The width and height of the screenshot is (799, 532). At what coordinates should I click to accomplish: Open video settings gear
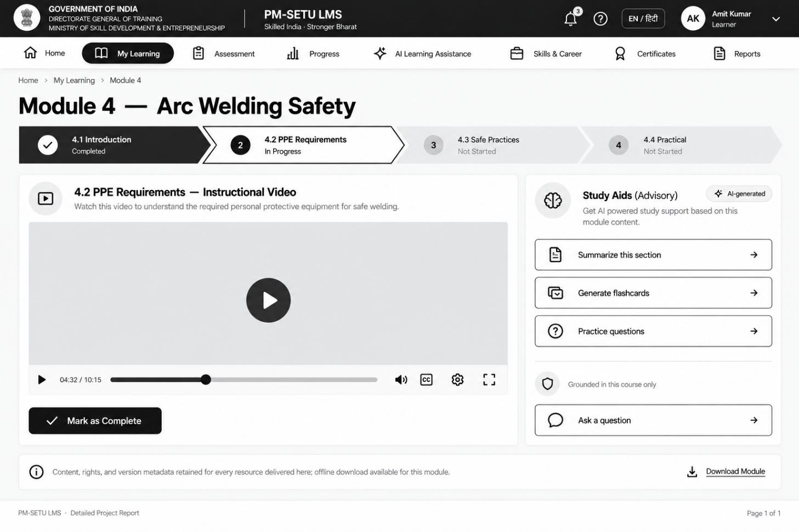(457, 380)
